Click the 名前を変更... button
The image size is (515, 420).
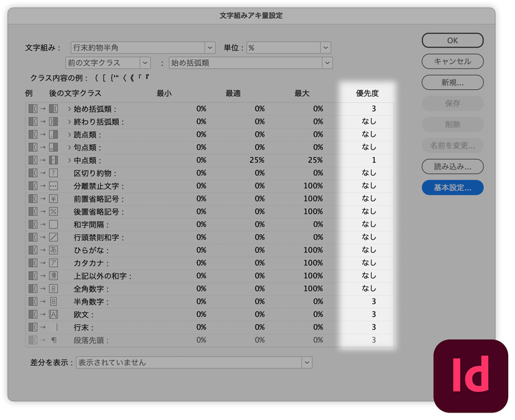pyautogui.click(x=453, y=145)
